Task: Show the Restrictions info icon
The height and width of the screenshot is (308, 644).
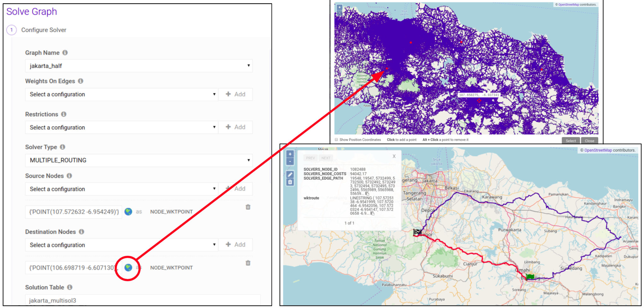Action: tap(64, 114)
